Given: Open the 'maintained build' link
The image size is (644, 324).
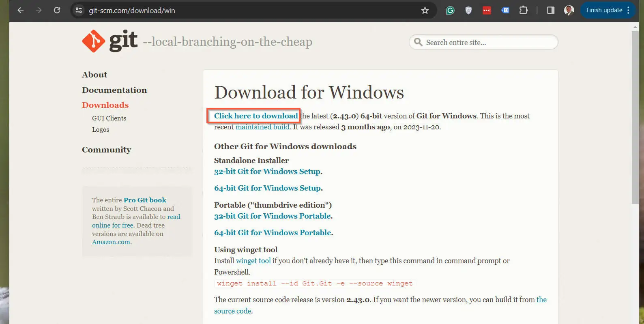Looking at the screenshot, I should click(262, 127).
